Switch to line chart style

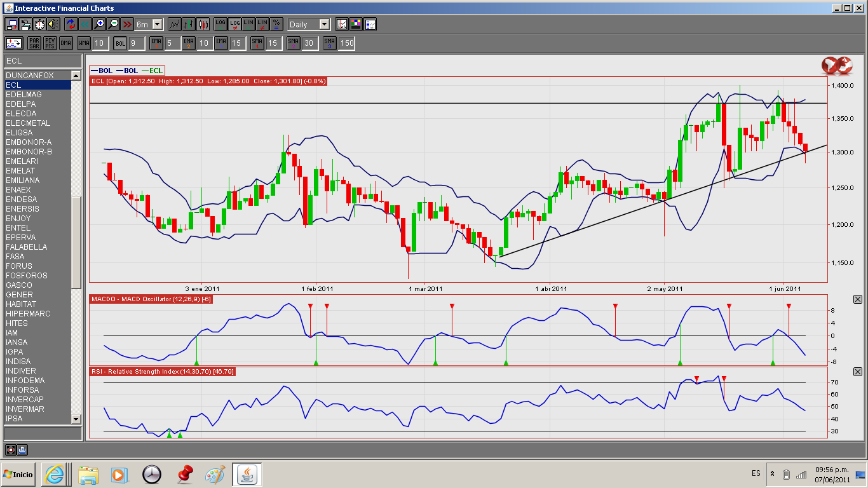pyautogui.click(x=174, y=24)
